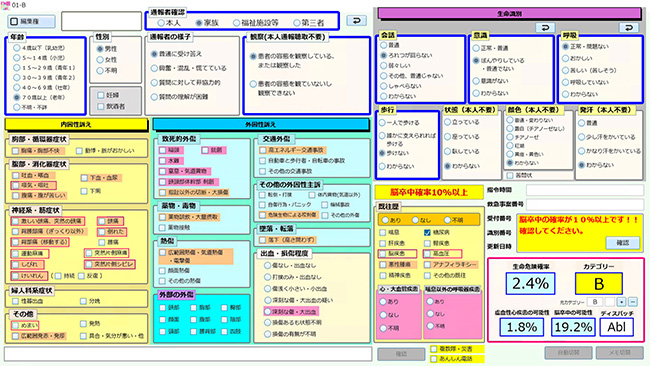Tick the 複数隊・災害 checkbox

pos(434,349)
